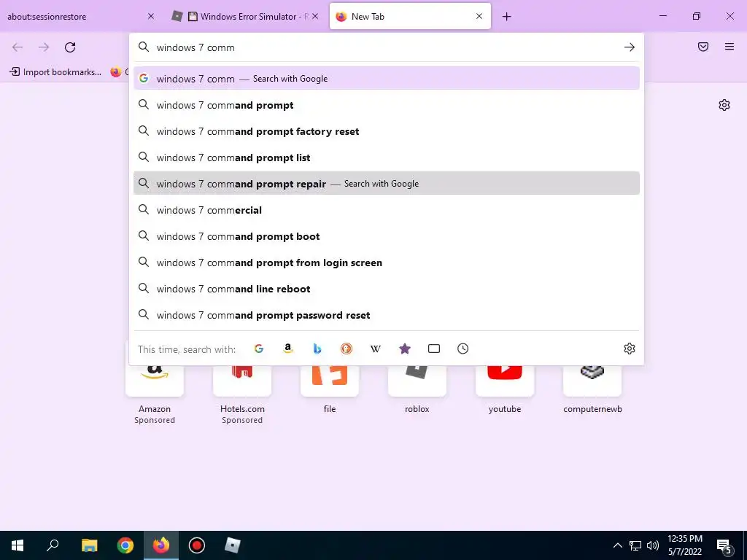Screen dimensions: 747x560
Task: Select the New Tab tab
Action: tap(410, 16)
